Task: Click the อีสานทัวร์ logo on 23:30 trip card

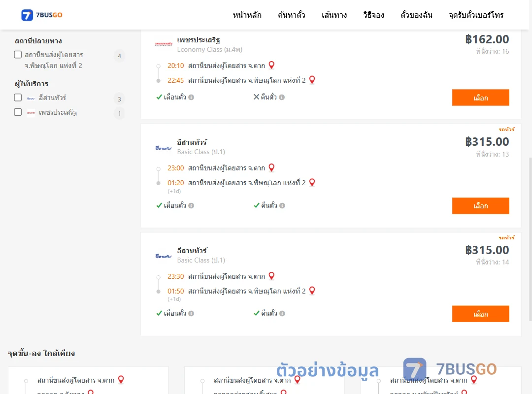Action: point(164,256)
